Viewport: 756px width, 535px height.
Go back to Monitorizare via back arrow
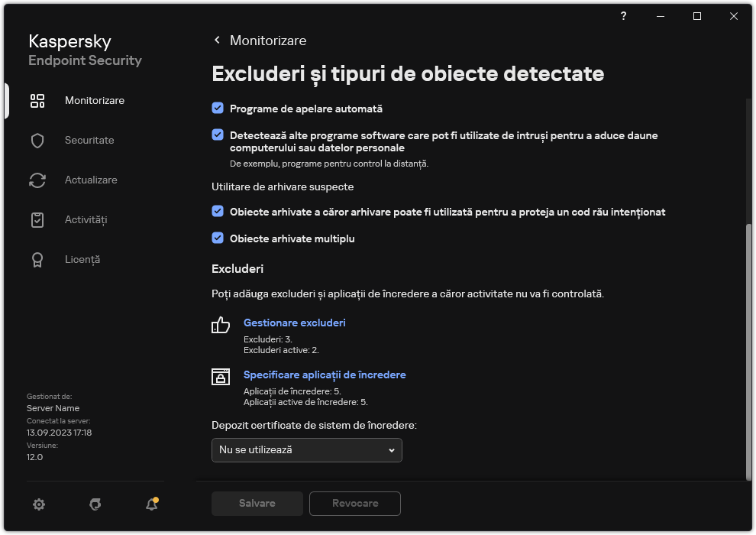(216, 40)
